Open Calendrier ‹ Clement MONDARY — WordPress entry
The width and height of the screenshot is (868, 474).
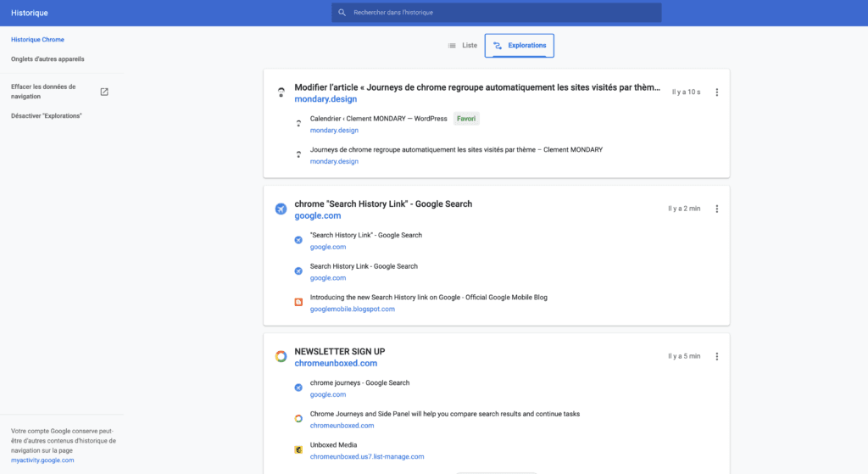[378, 119]
